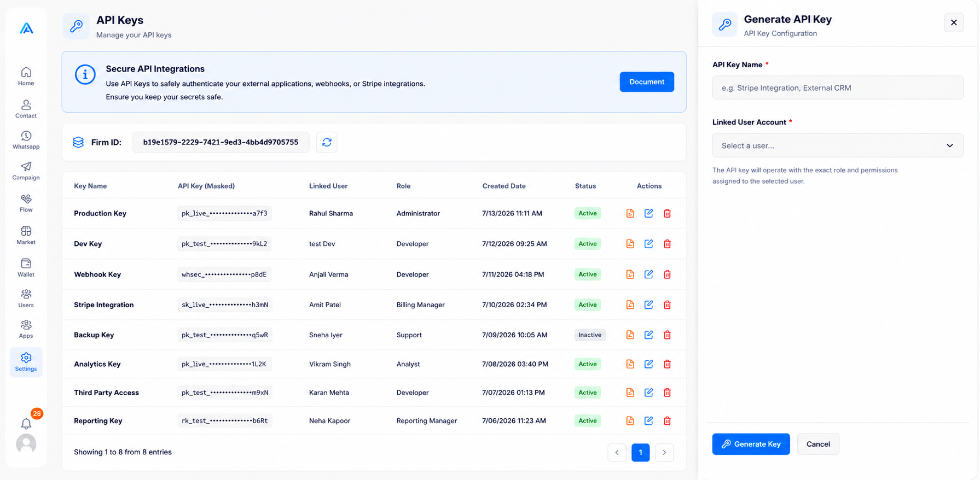Select page 1 in pagination
The height and width of the screenshot is (480, 980).
(x=640, y=452)
